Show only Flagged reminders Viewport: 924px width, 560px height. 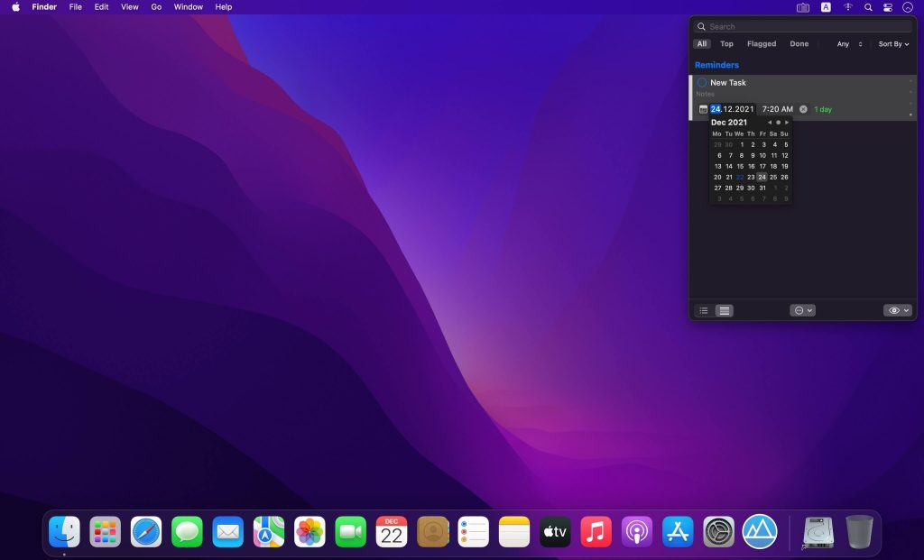762,44
